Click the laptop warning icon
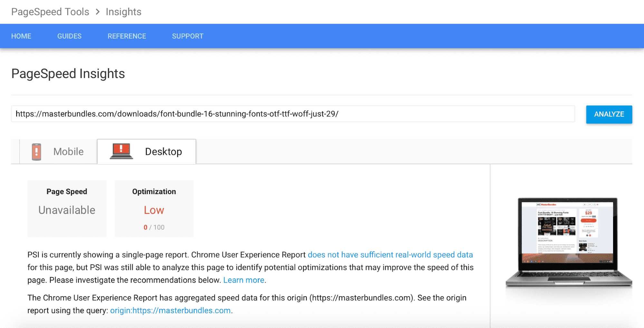This screenshot has width=644, height=328. (x=121, y=151)
